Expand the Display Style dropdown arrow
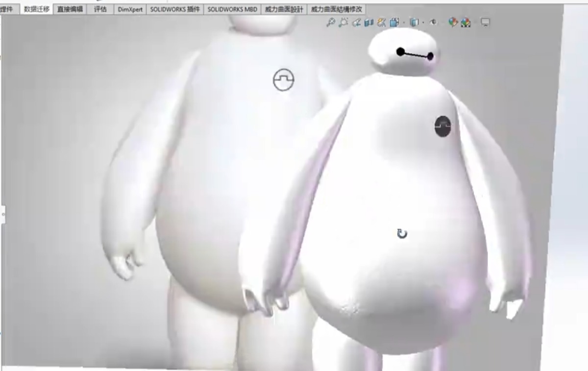 (404, 23)
